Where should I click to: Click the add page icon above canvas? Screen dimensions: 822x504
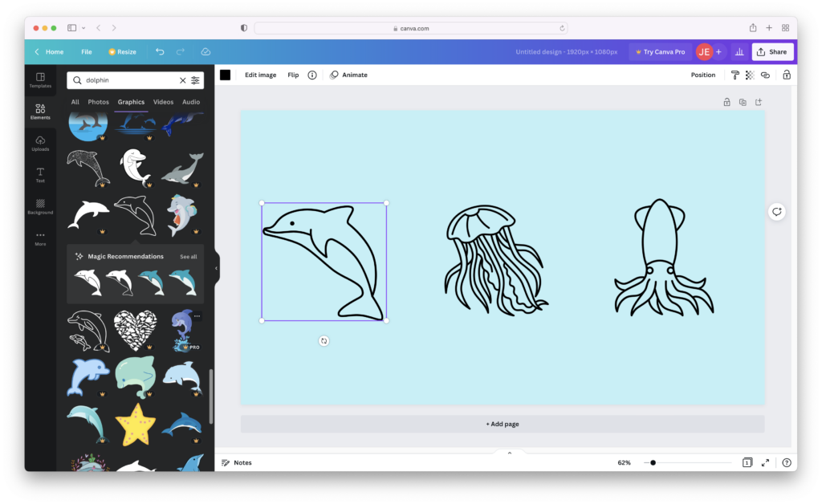758,102
